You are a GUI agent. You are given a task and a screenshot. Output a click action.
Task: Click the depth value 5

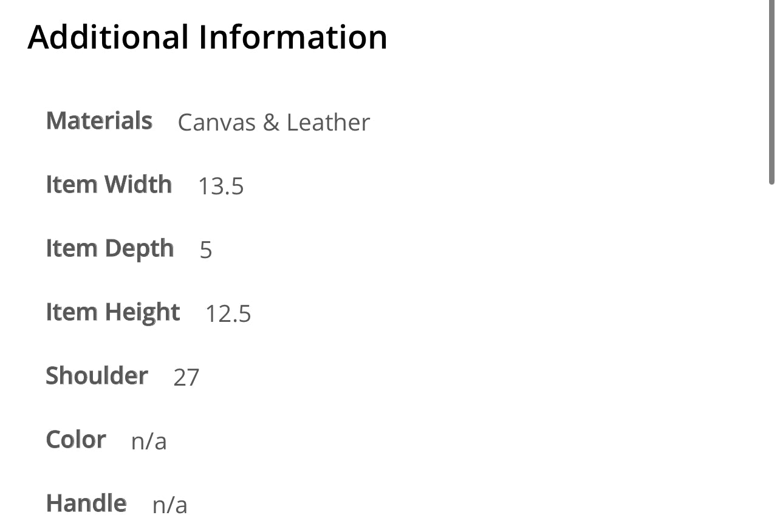206,250
